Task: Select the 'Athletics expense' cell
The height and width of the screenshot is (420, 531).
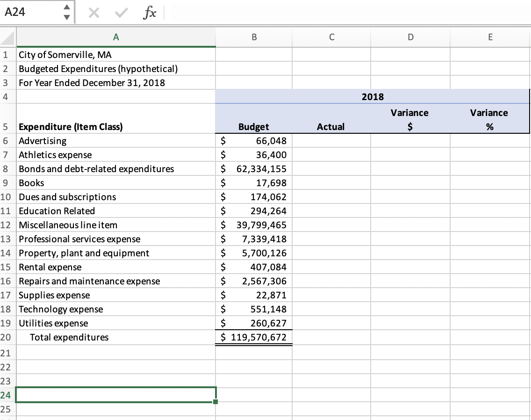Action: click(x=116, y=154)
